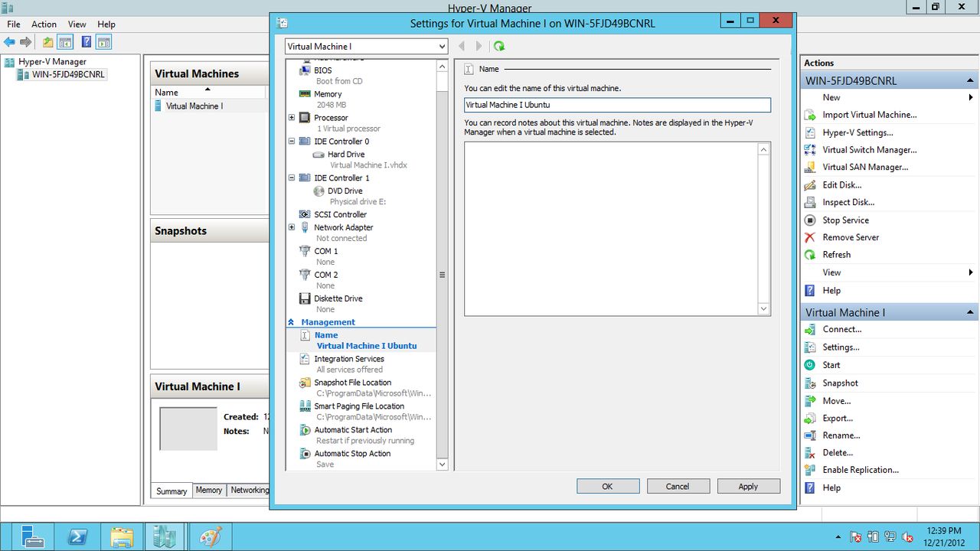
Task: Click previous VM arrow in Settings dialog
Action: (x=462, y=46)
